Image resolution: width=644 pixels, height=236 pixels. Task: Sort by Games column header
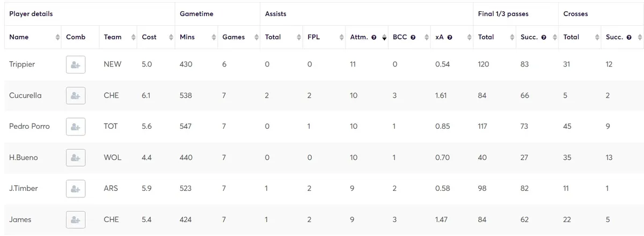coord(233,37)
